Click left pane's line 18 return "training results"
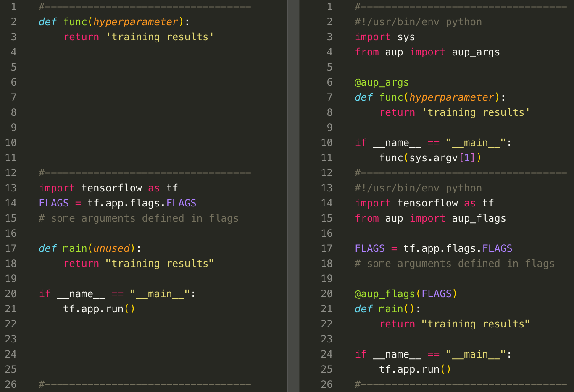The image size is (574, 392). (x=139, y=264)
